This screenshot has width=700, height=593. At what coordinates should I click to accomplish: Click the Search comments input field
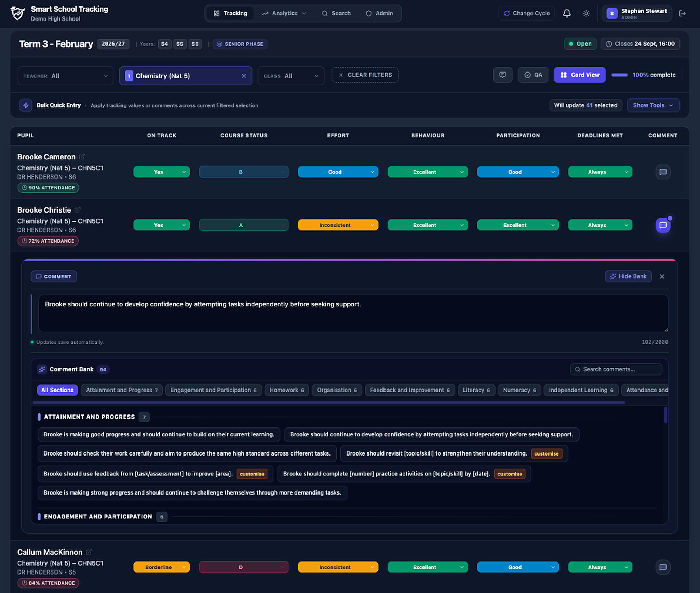pyautogui.click(x=616, y=369)
